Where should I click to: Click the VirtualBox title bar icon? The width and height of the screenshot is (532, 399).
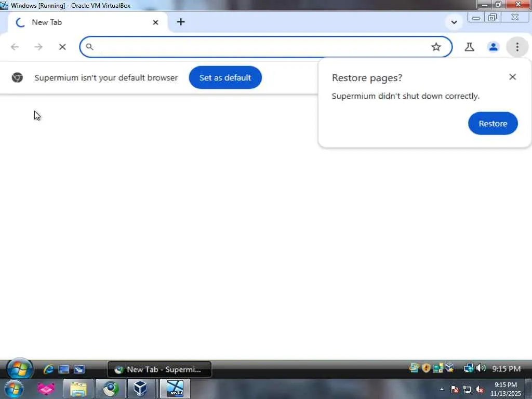4,5
